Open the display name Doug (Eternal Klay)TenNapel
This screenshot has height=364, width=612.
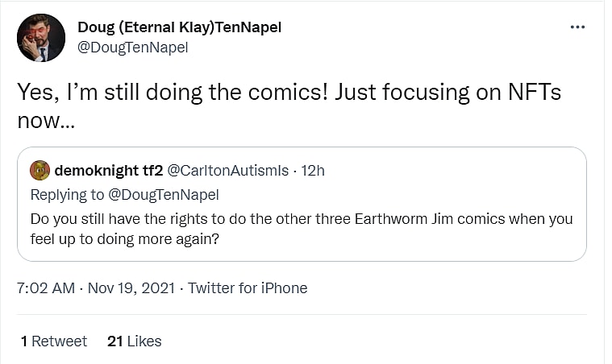(179, 27)
